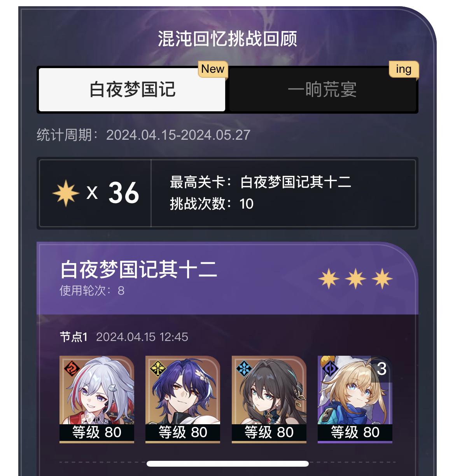Image resolution: width=455 pixels, height=476 pixels.
Task: Click the last of three stage stars
Action: point(382,279)
